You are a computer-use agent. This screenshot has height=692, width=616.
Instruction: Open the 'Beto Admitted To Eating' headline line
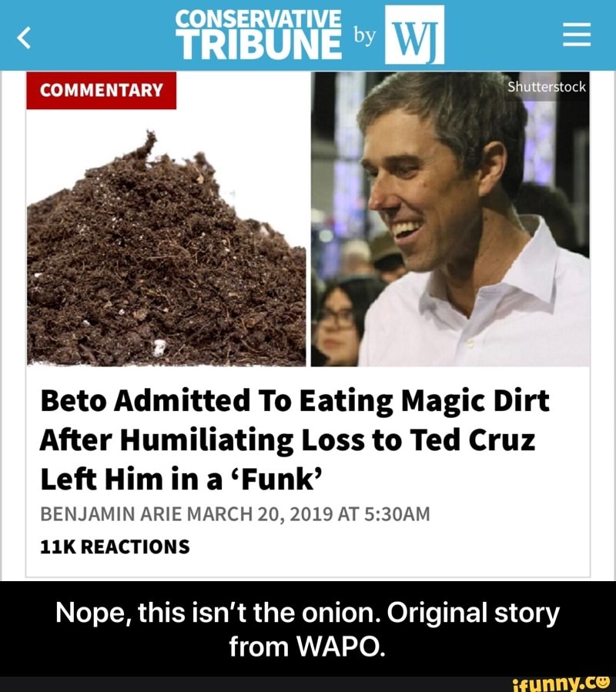[x=294, y=403]
